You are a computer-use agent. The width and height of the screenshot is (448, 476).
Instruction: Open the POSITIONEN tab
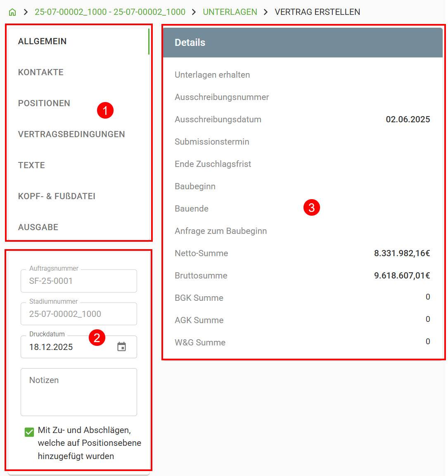pos(44,103)
